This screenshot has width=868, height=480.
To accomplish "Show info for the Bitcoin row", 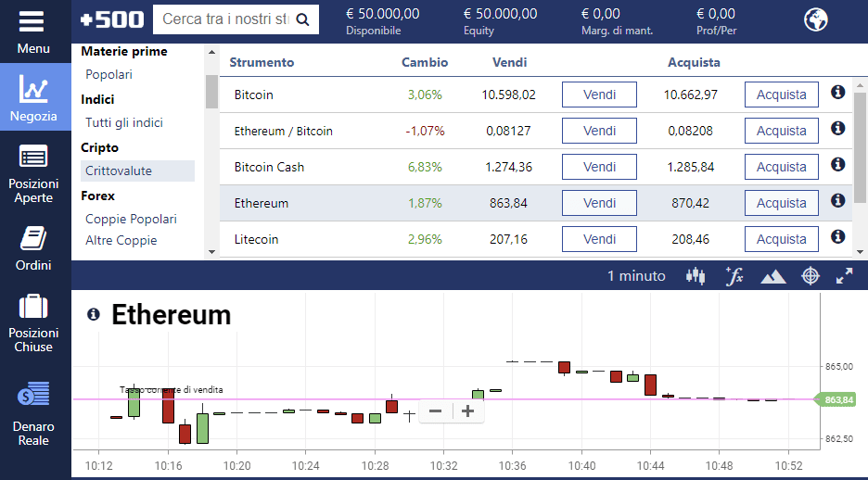I will 837,92.
